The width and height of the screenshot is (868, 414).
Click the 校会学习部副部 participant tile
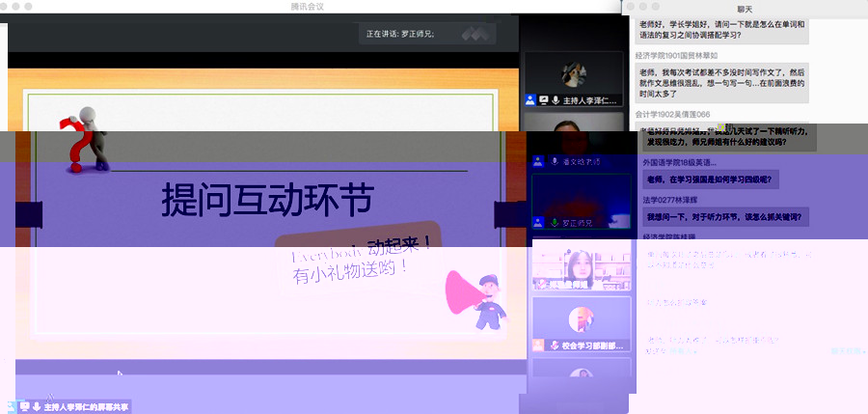[x=582, y=323]
